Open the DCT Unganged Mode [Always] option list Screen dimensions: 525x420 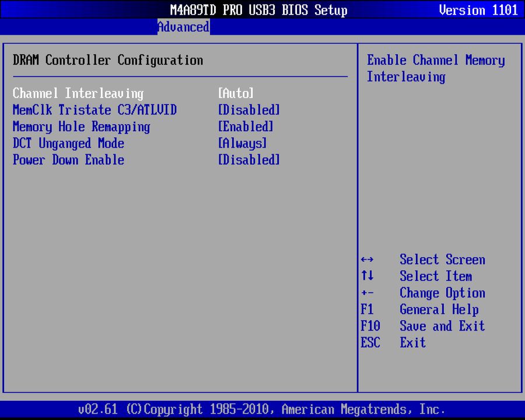pyautogui.click(x=243, y=143)
